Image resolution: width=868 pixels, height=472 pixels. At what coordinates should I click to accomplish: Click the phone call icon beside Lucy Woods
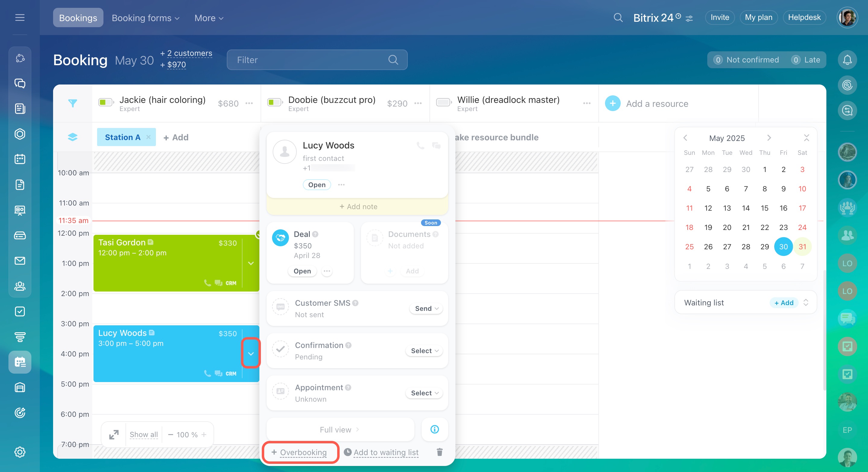point(420,145)
